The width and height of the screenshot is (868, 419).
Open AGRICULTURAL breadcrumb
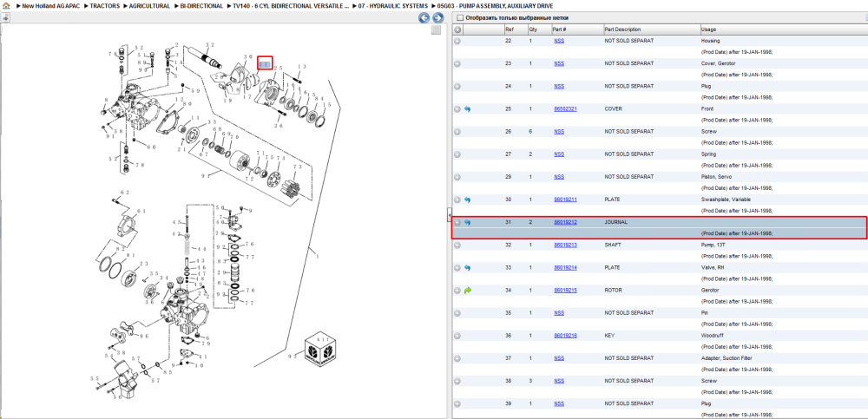pyautogui.click(x=149, y=5)
